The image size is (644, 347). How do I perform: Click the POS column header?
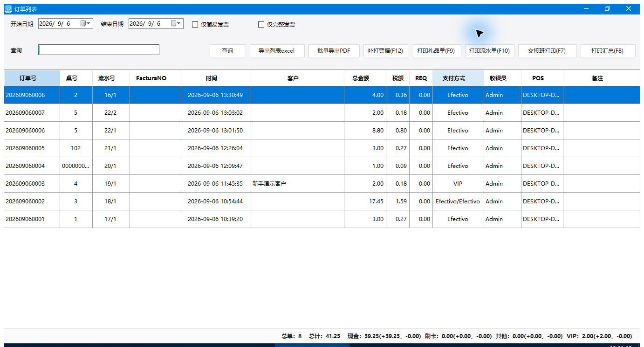pyautogui.click(x=542, y=78)
